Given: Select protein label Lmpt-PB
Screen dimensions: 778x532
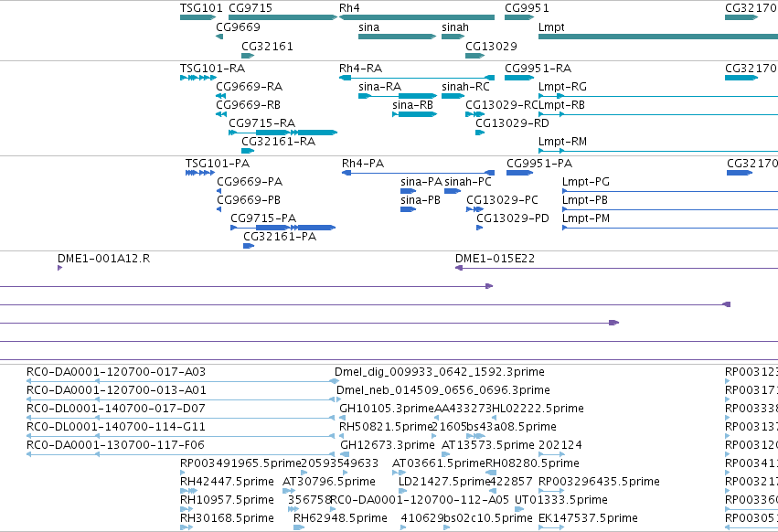Looking at the screenshot, I should tap(585, 199).
